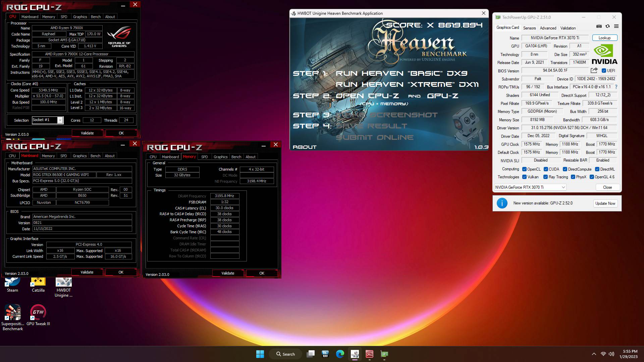Click Validate in top CPU-Z window
The width and height of the screenshot is (644, 362).
(87, 133)
